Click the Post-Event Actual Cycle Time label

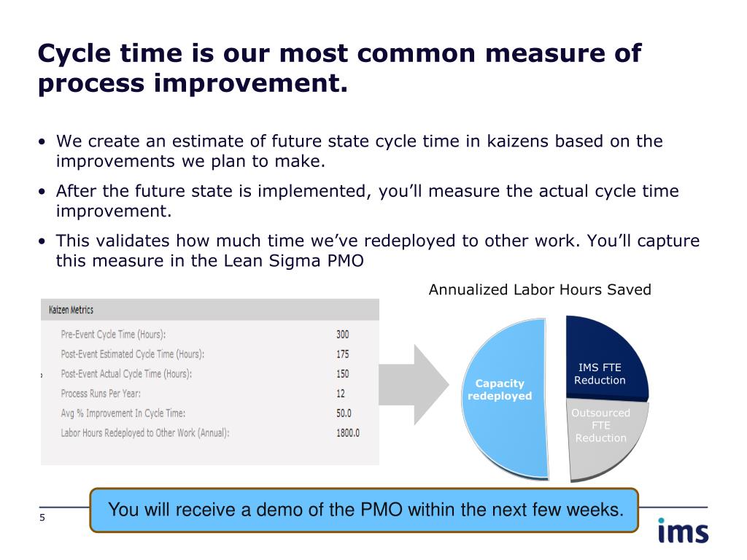(126, 374)
